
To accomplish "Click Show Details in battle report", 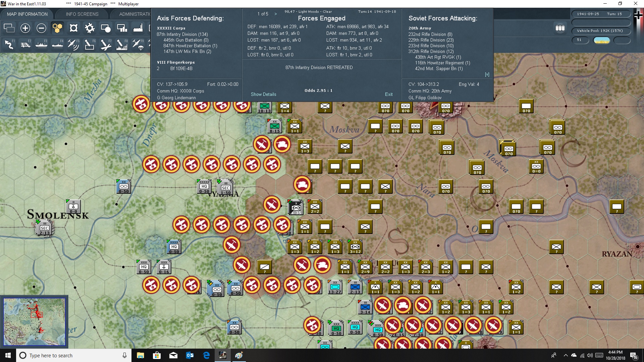I will [263, 94].
